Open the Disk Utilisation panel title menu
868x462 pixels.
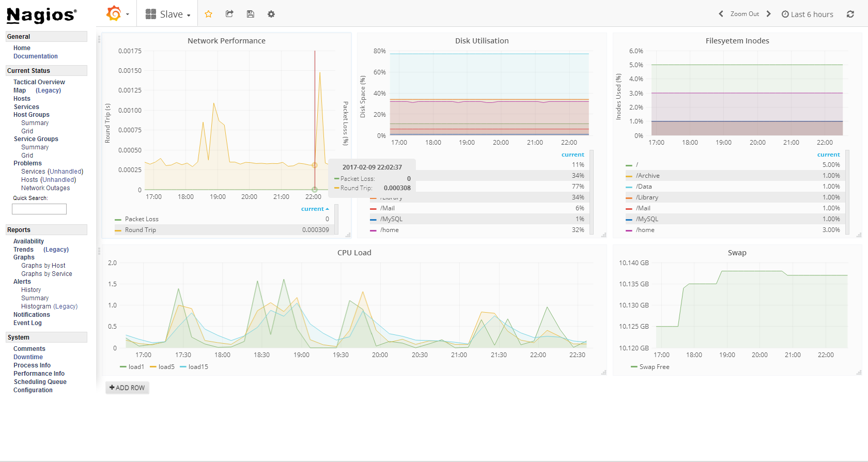[482, 41]
